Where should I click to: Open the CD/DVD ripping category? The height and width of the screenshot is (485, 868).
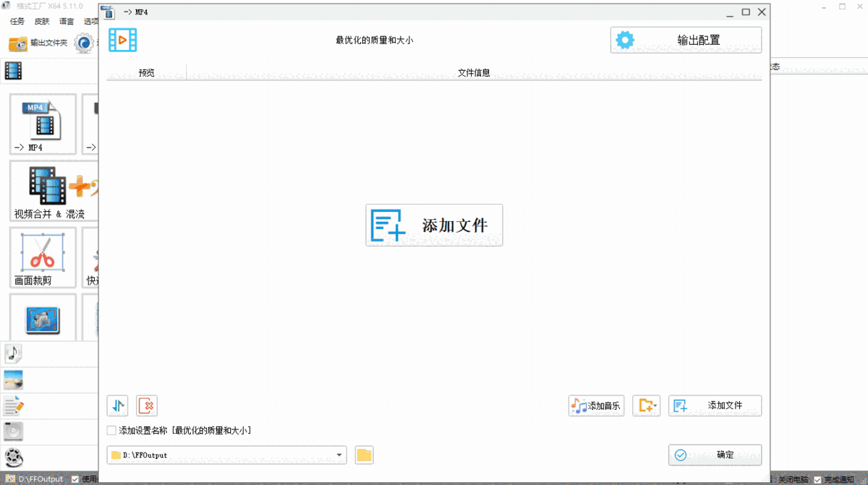pyautogui.click(x=13, y=431)
